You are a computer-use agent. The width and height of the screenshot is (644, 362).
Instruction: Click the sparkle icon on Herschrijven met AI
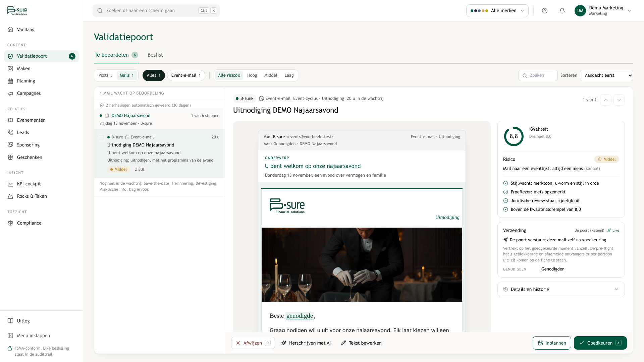pos(284,343)
